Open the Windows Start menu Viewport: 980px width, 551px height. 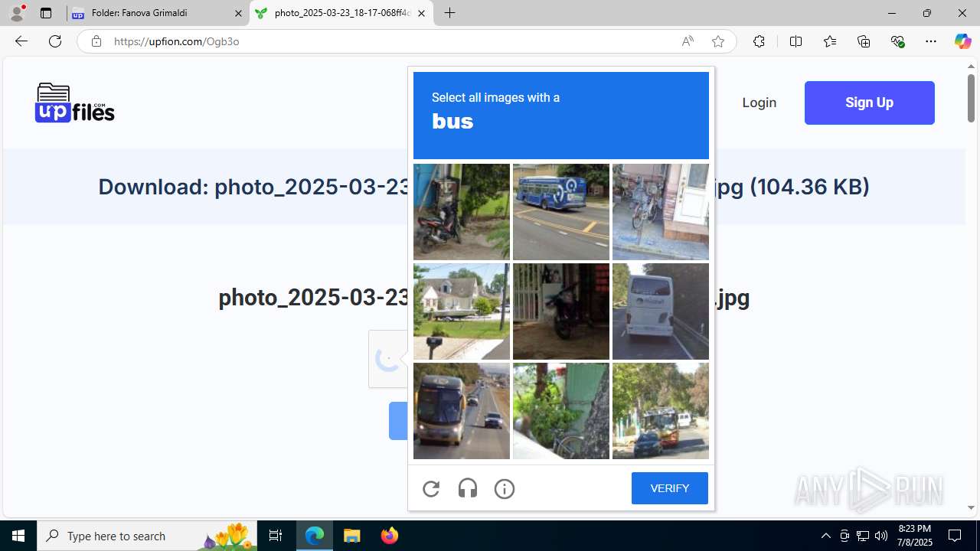pos(18,536)
